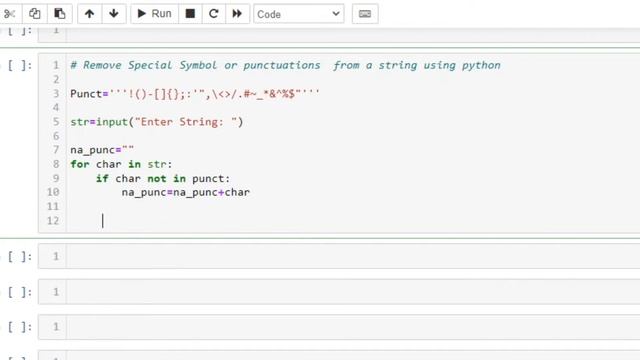The width and height of the screenshot is (640, 360).
Task: Move selected cell down arrow
Action: tap(114, 14)
